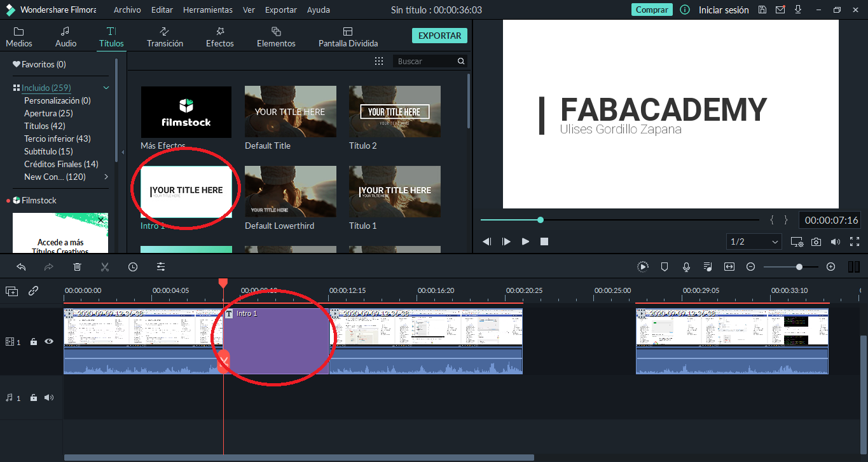Open the preview display settings icon

click(x=797, y=241)
